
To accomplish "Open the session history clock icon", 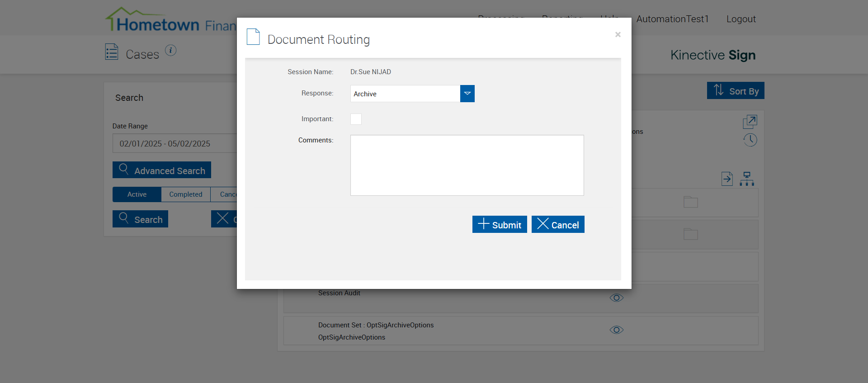I will 750,140.
